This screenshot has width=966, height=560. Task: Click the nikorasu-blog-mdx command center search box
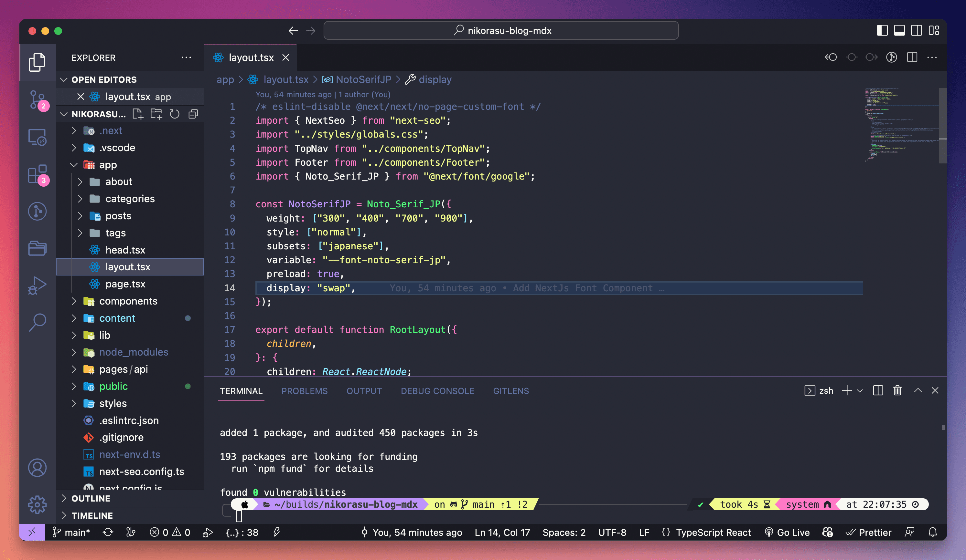pos(501,31)
